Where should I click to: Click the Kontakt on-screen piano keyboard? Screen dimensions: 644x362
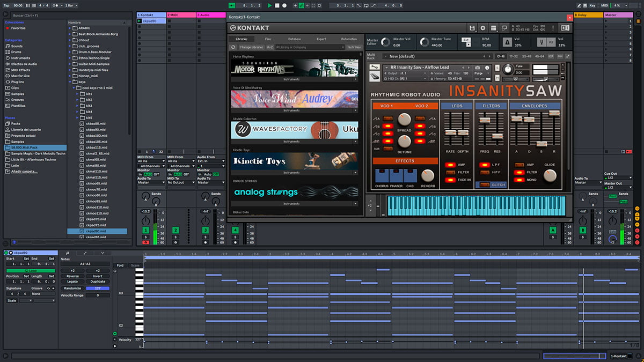[475, 205]
